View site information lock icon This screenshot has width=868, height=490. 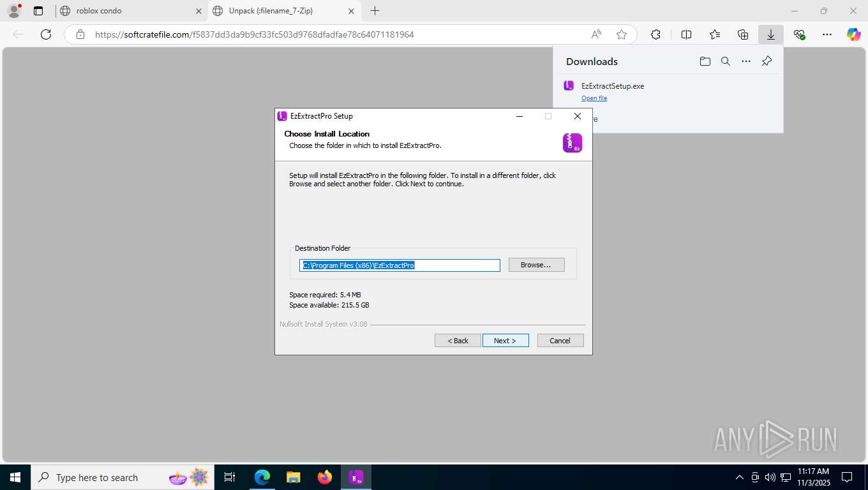(80, 34)
